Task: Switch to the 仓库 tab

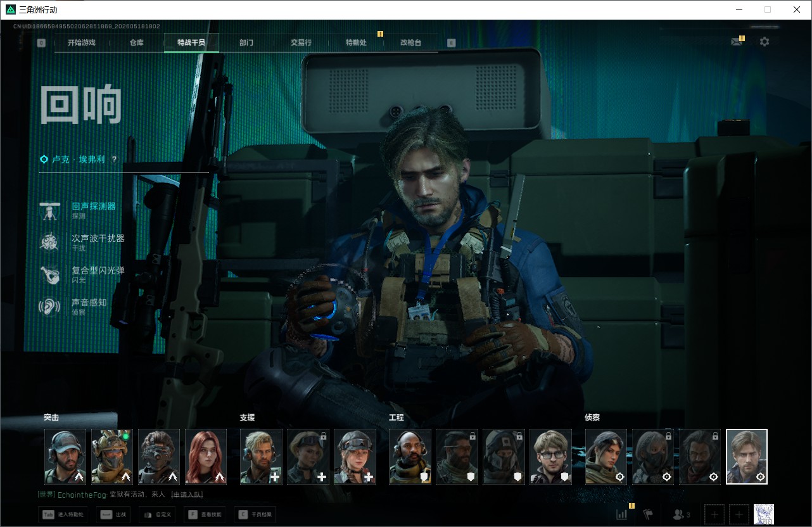Action: coord(136,42)
